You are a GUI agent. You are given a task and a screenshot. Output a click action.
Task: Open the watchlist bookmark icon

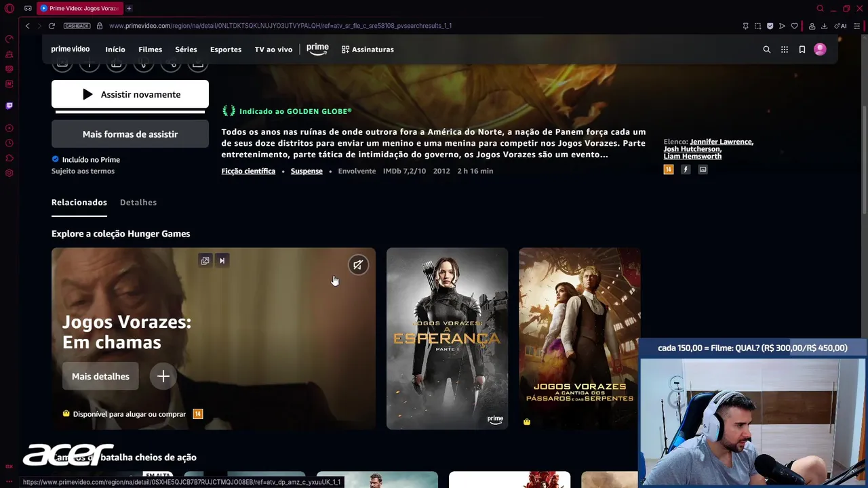(x=802, y=49)
